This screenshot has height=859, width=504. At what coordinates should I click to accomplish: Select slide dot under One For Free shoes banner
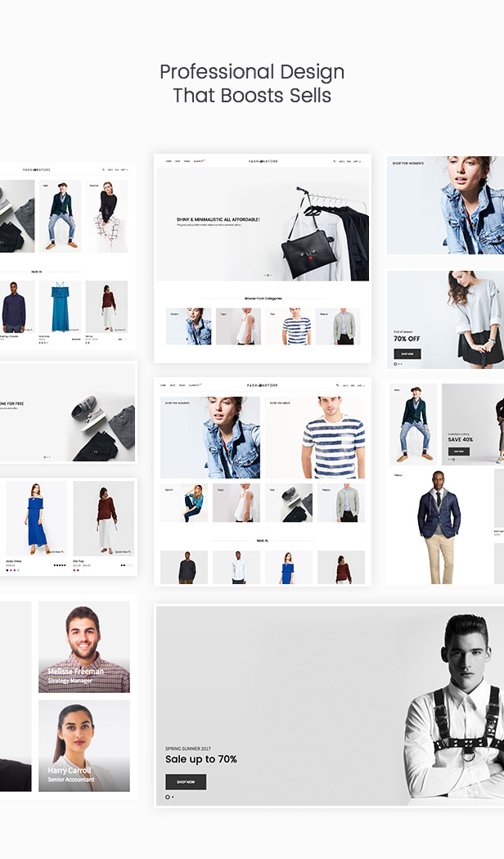coord(45,456)
